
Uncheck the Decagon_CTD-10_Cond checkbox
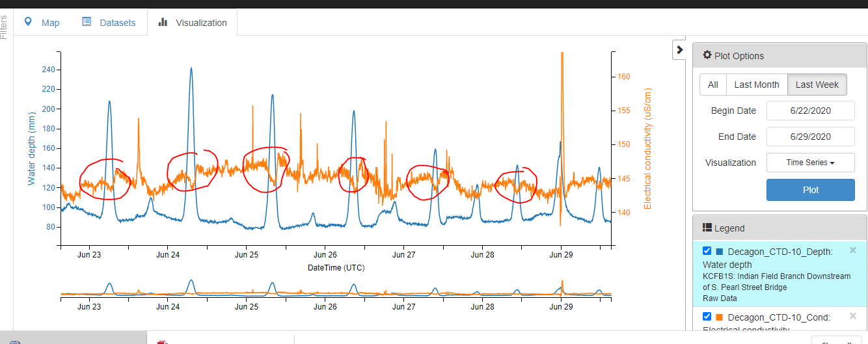click(707, 317)
